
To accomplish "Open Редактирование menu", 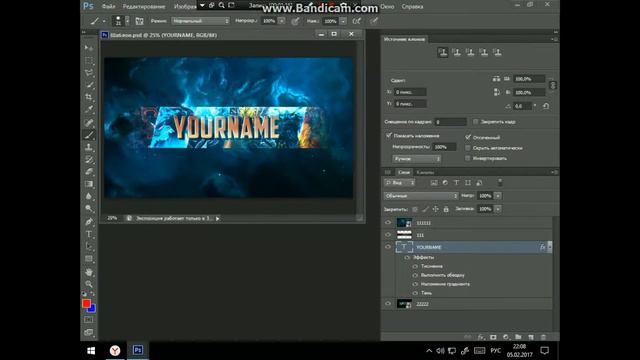I will [144, 7].
